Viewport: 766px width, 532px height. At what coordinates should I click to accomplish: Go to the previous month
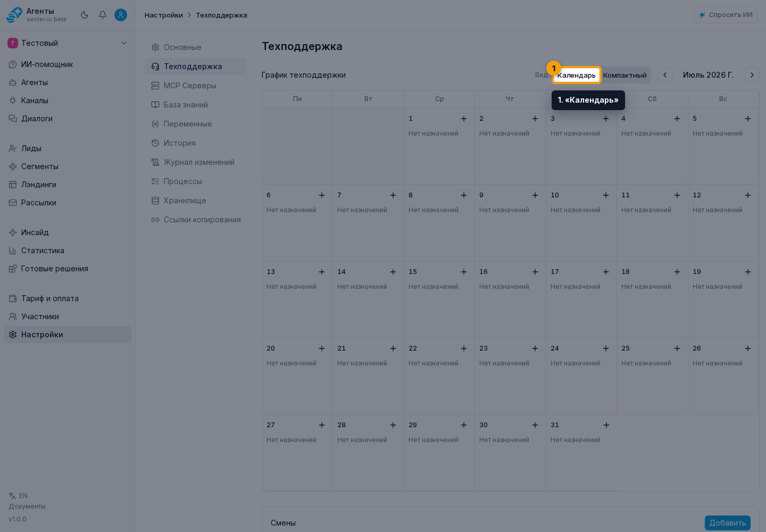665,75
